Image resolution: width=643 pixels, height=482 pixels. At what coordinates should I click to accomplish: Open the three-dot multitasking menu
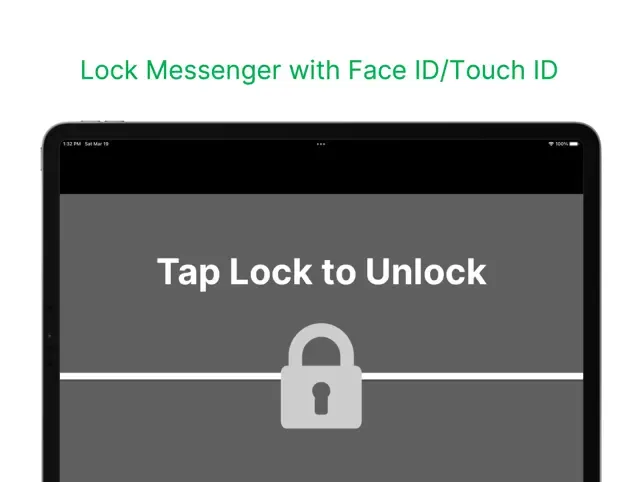321,144
